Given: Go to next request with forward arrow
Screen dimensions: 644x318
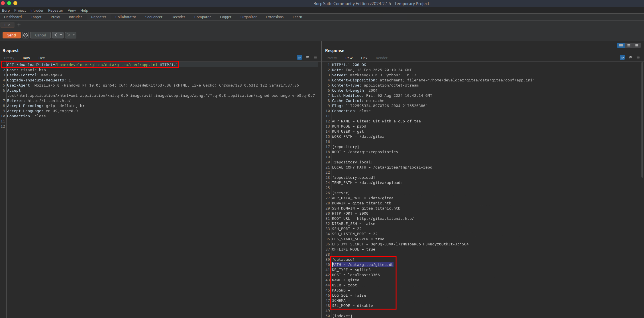Looking at the screenshot, I should [68, 35].
